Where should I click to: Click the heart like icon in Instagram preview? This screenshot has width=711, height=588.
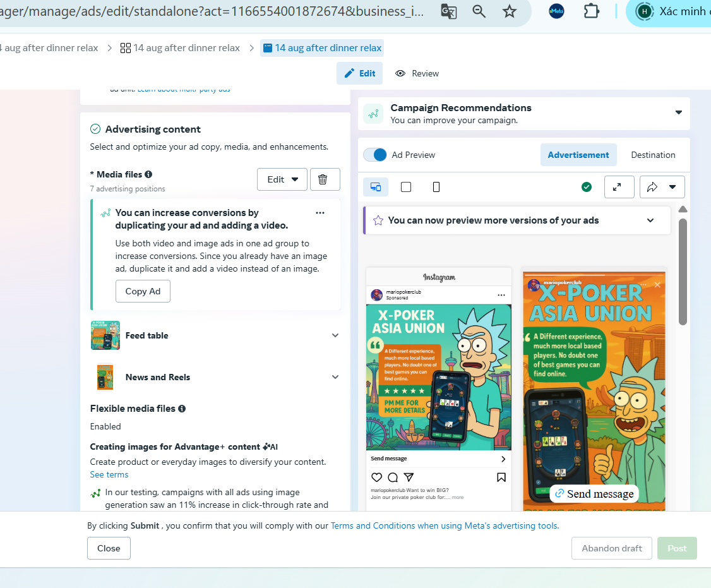(376, 477)
